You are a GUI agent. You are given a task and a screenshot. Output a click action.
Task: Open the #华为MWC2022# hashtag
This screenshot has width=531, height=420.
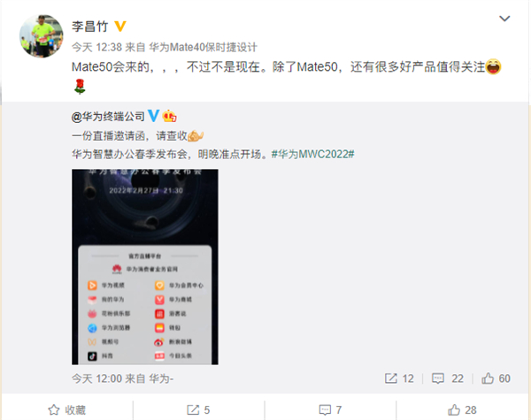click(312, 155)
